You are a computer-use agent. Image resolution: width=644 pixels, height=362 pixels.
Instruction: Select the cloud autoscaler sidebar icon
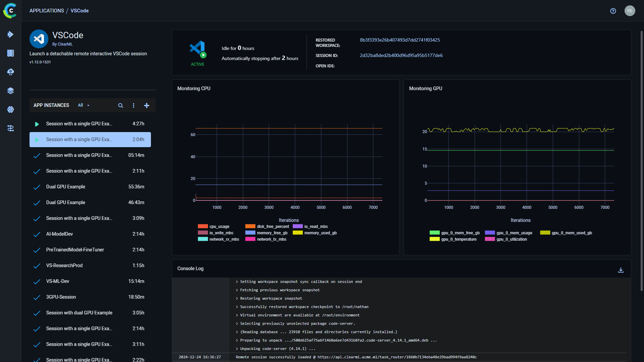[x=10, y=72]
